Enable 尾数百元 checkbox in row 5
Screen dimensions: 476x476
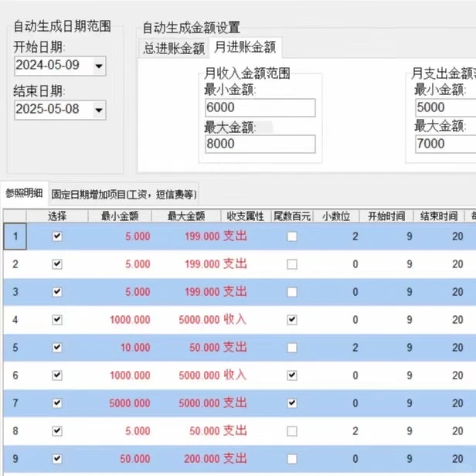tap(292, 348)
